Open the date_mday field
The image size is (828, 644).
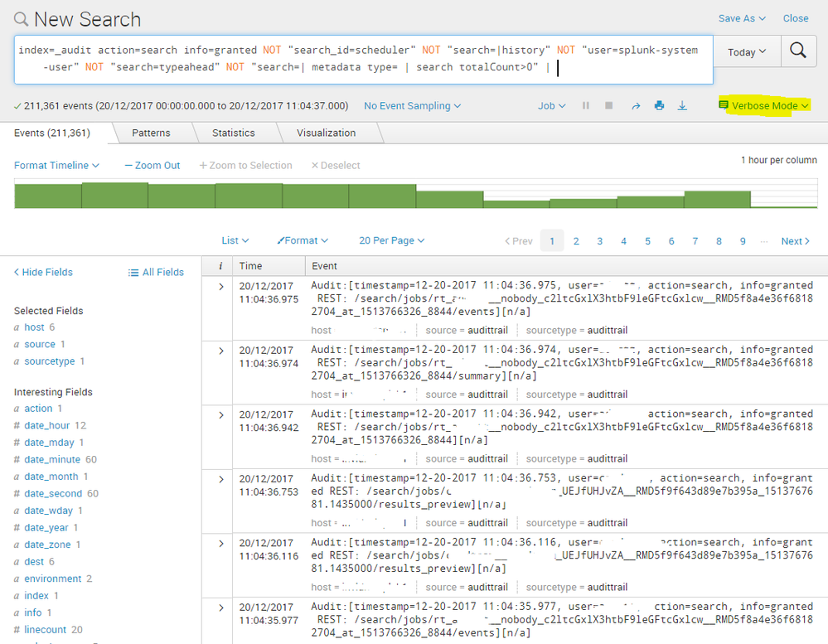[x=49, y=443]
